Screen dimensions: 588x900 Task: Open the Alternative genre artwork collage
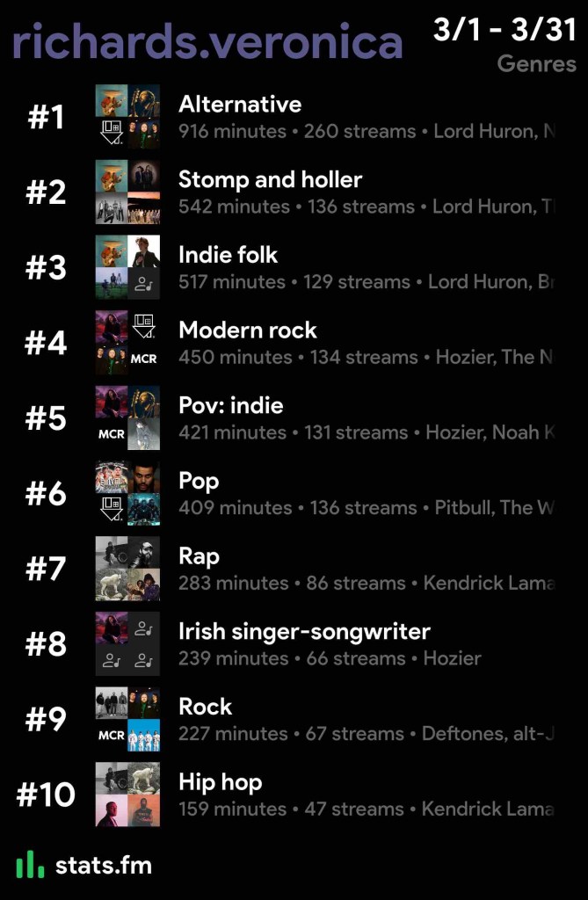127,117
